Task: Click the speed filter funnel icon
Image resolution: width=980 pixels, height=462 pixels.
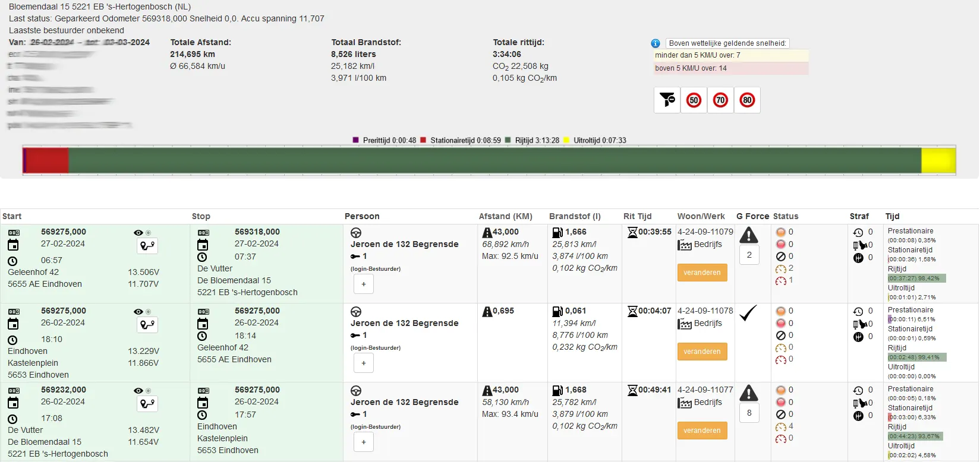Action: point(667,100)
